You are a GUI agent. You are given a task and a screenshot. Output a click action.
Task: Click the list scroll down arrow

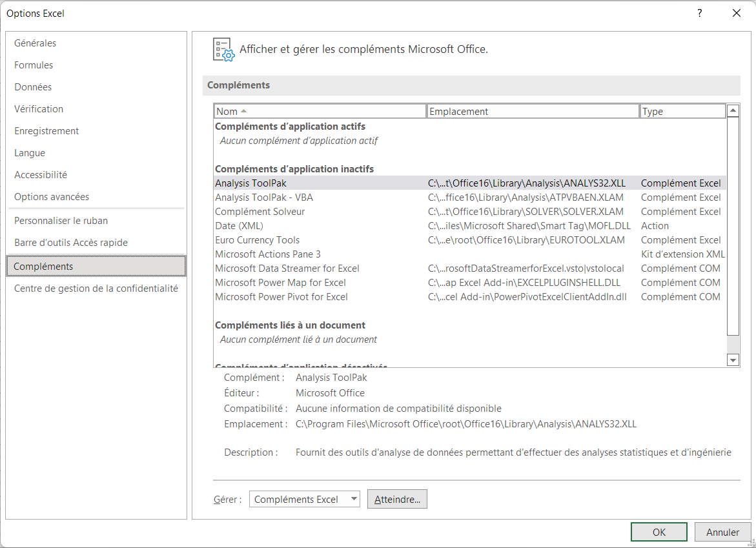(x=733, y=360)
